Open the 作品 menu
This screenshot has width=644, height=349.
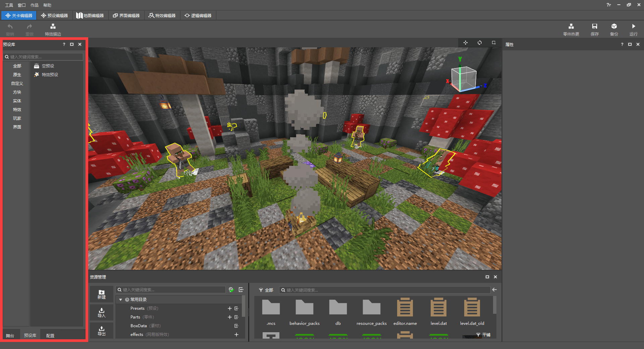coord(35,5)
